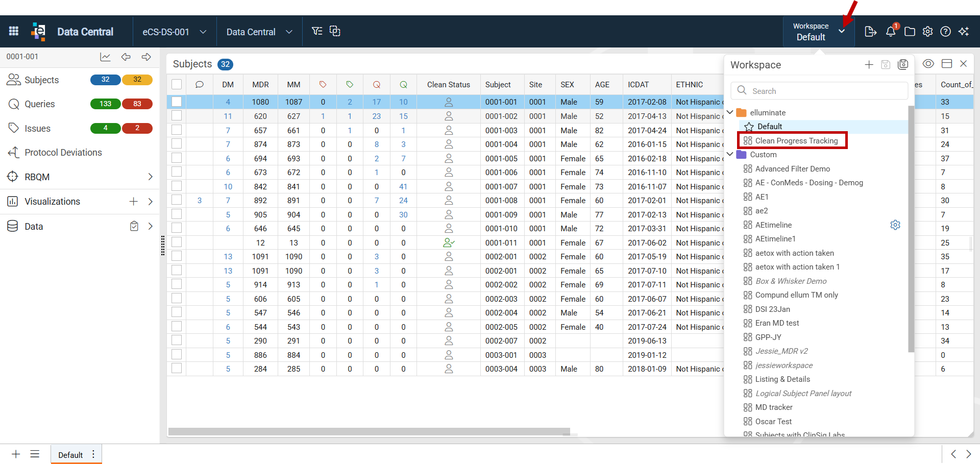Open the folder icon in top bar
This screenshot has width=980, height=464.
pos(910,32)
